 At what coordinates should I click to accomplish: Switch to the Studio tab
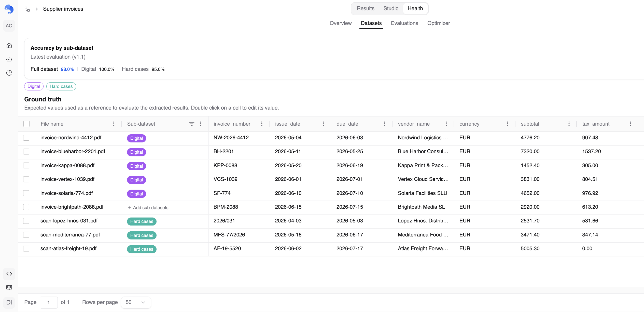click(x=391, y=9)
